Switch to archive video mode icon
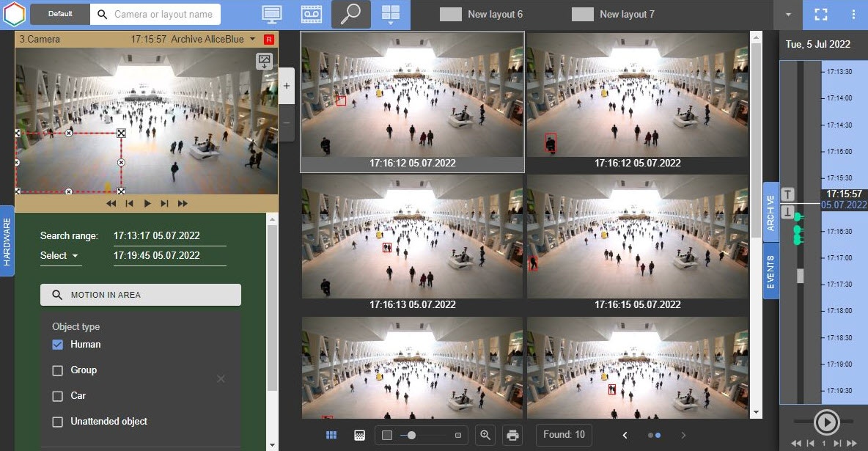The image size is (868, 451). click(x=312, y=14)
